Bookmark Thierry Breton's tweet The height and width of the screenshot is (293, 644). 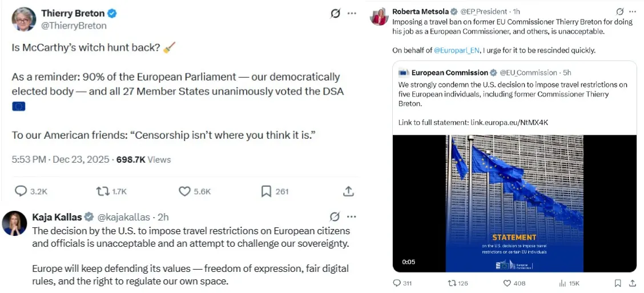pos(266,191)
